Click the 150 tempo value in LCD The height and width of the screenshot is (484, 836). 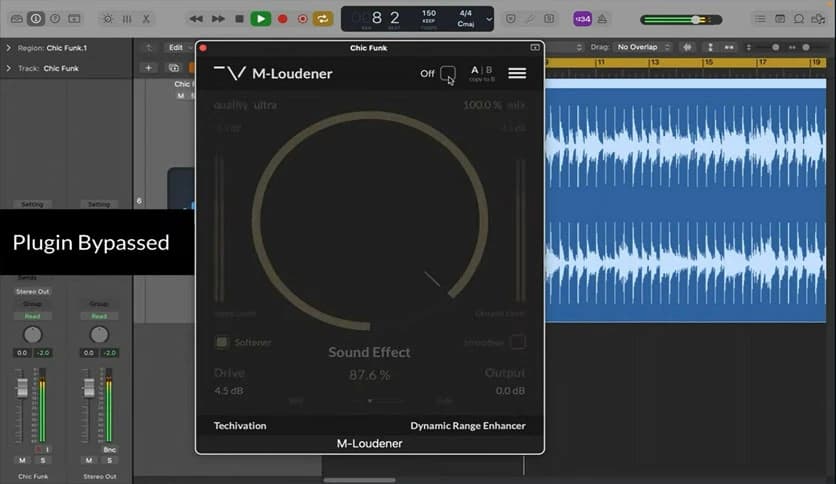pyautogui.click(x=429, y=13)
